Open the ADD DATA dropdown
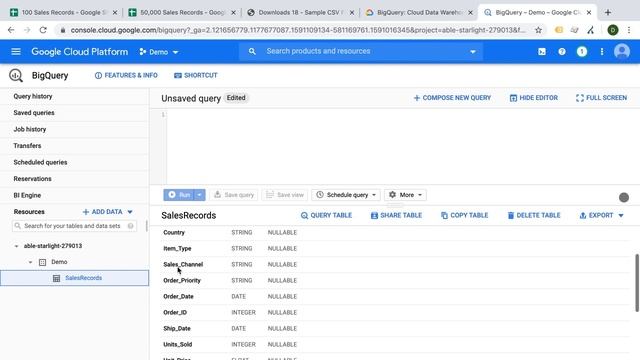The image size is (640, 360). tap(107, 212)
